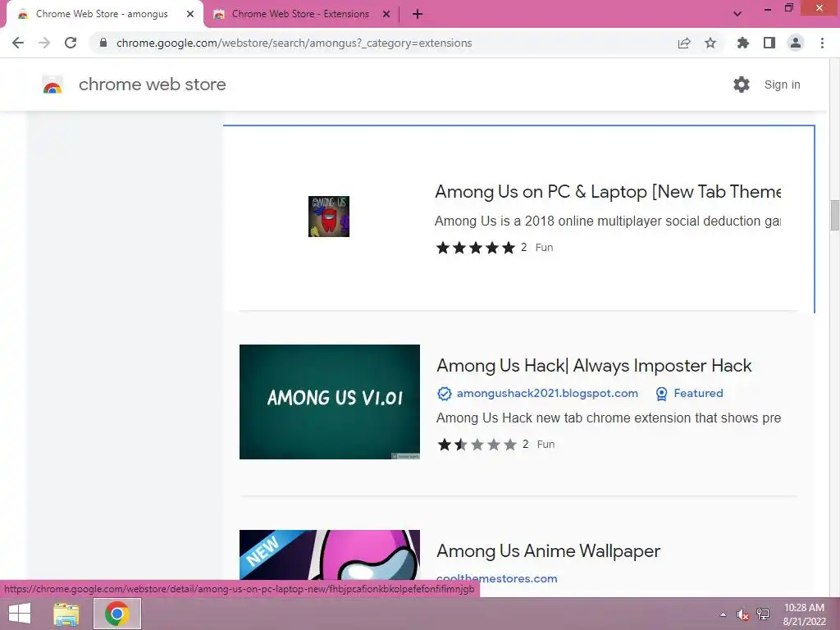Open File Explorer from the taskbar
The height and width of the screenshot is (630, 840).
pyautogui.click(x=66, y=614)
